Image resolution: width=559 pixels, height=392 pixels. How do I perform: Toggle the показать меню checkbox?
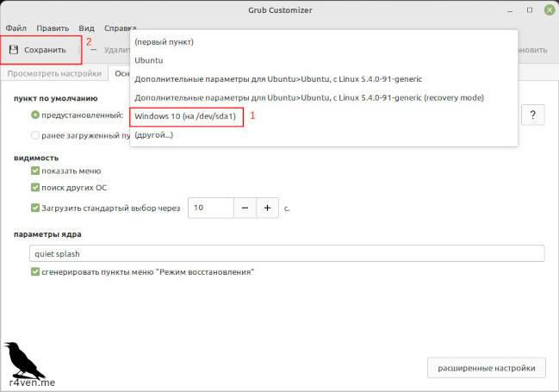point(35,171)
